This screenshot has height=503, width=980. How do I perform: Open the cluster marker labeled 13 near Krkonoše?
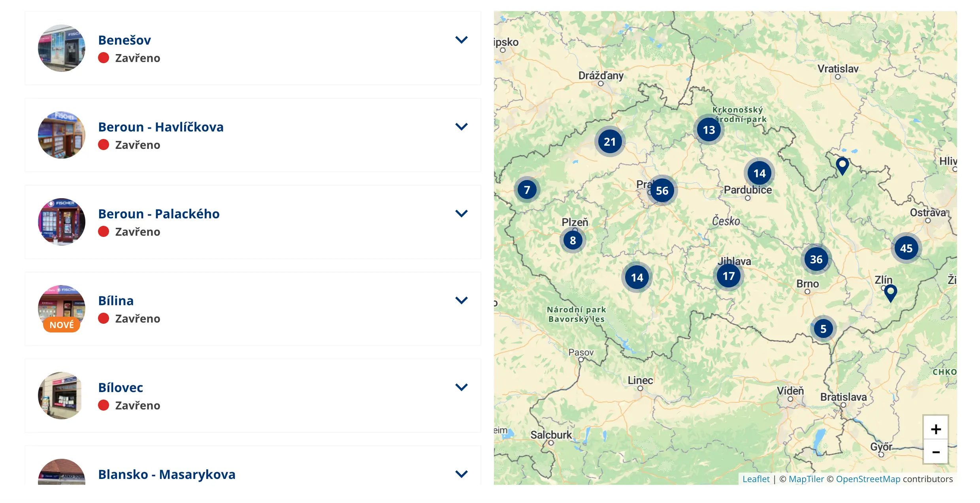click(709, 130)
